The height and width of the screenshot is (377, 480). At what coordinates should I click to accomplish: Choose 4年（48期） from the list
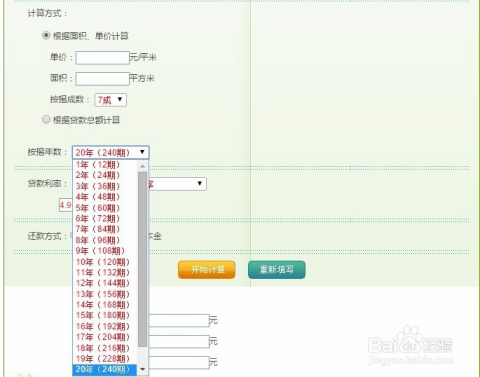105,197
